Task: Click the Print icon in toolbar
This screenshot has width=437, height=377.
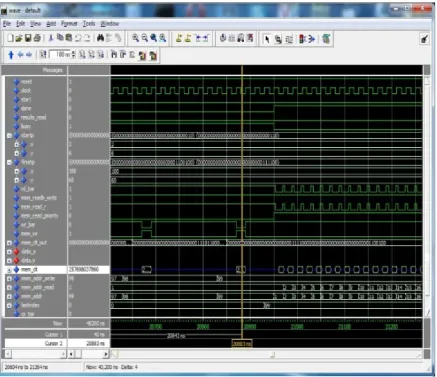Action: [x=37, y=39]
